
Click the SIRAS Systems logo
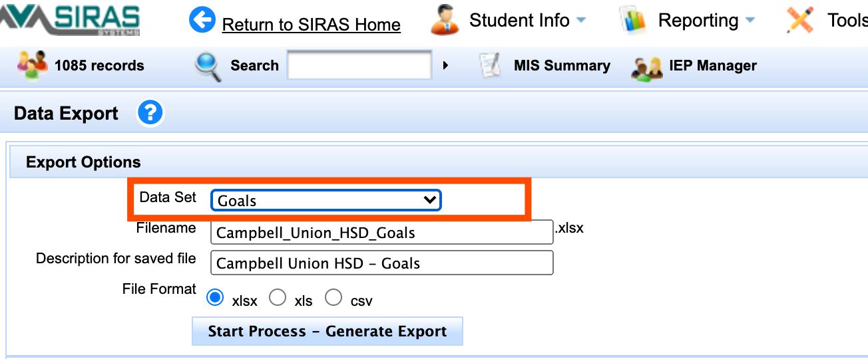(x=70, y=20)
